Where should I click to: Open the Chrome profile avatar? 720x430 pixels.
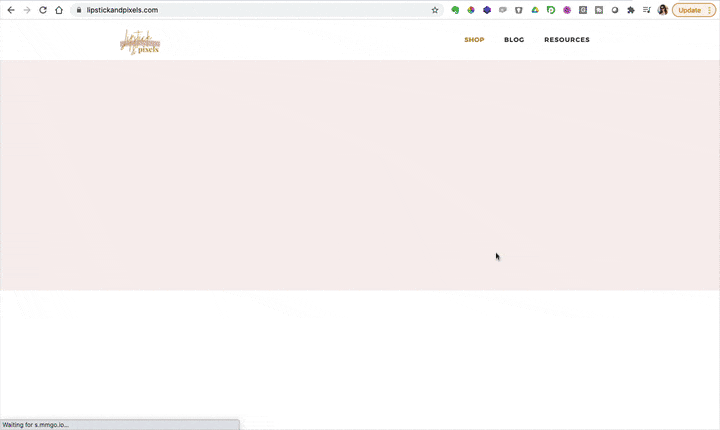point(663,10)
